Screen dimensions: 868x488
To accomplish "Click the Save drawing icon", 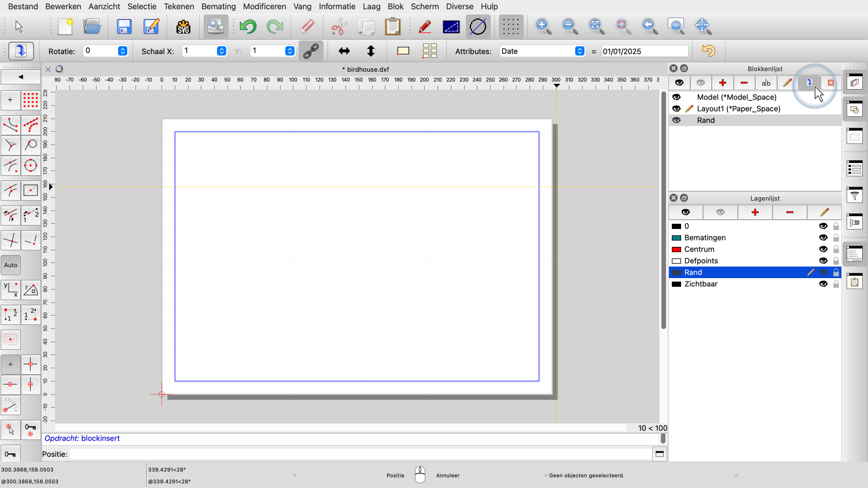I will [124, 27].
